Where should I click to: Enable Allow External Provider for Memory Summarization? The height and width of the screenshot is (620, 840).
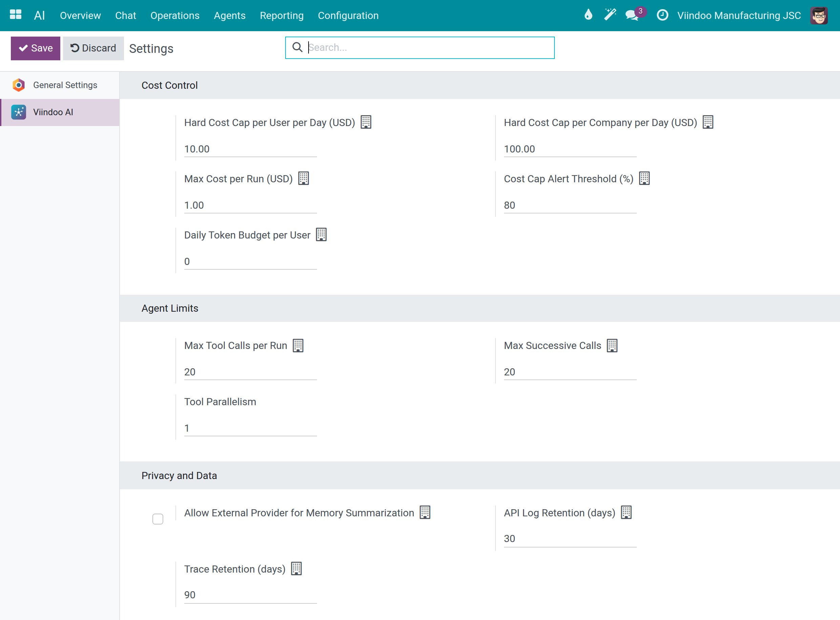tap(157, 519)
